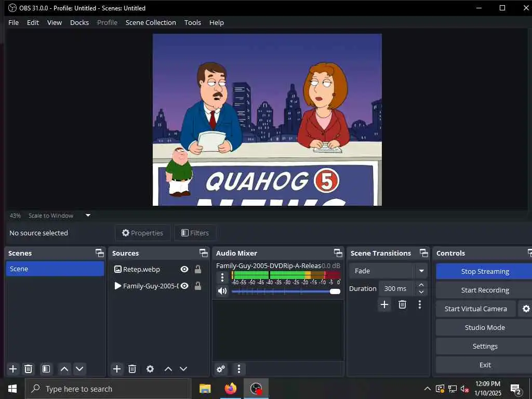
Task: Show hidden system tray icons chevron
Action: click(x=428, y=389)
